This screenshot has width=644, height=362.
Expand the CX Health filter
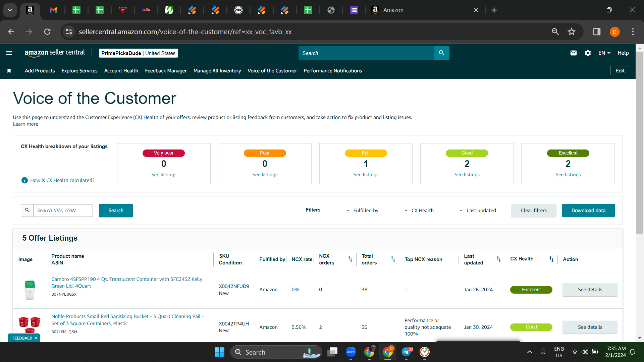point(419,210)
